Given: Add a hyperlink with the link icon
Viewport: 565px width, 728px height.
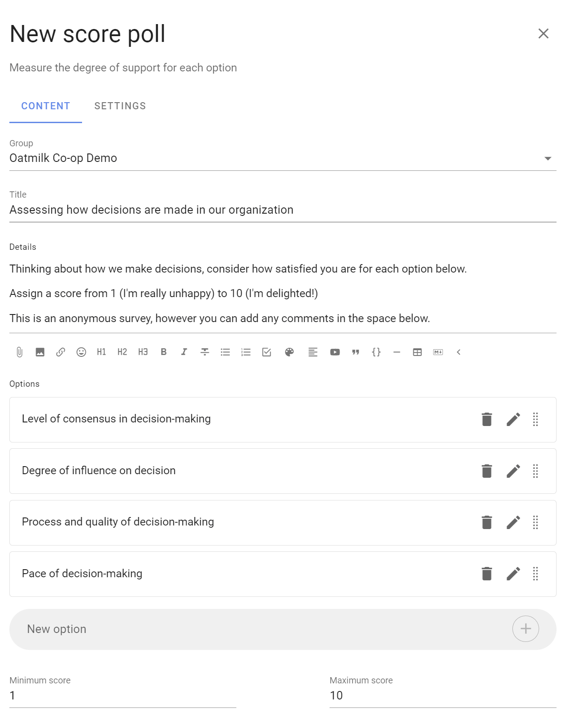Looking at the screenshot, I should [61, 352].
